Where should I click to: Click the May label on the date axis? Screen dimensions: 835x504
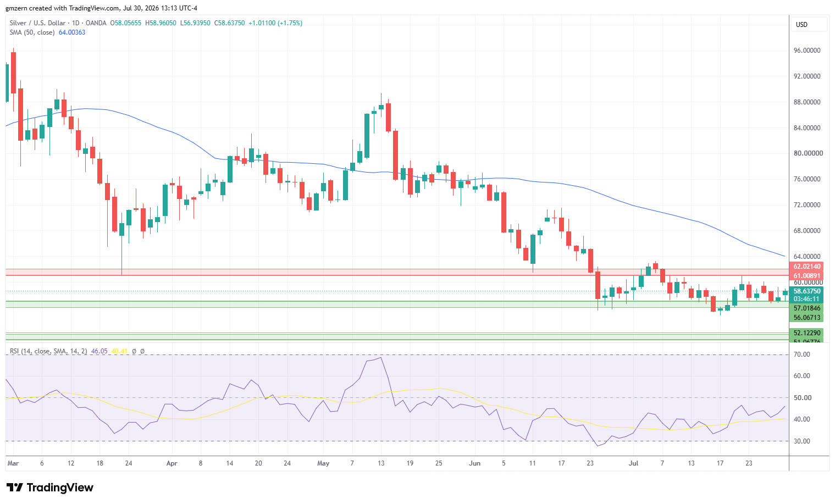pos(323,463)
